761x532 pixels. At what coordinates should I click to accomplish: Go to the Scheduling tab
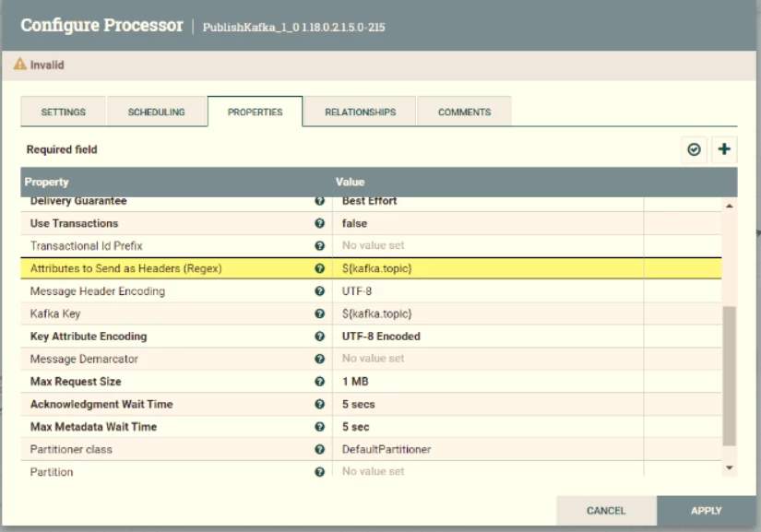point(156,112)
